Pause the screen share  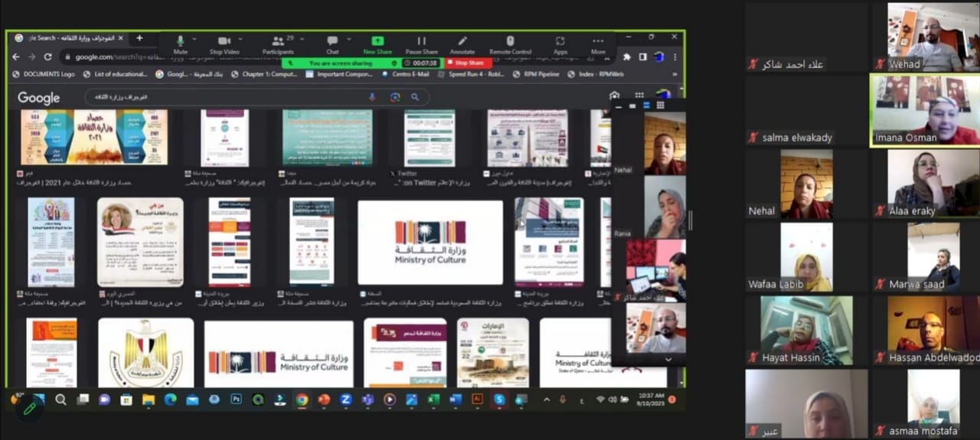tap(421, 41)
